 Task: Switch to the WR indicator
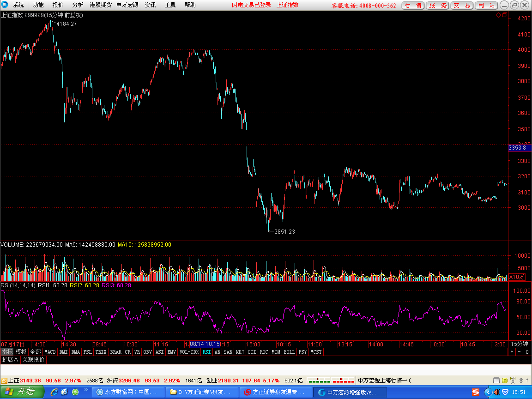218,352
